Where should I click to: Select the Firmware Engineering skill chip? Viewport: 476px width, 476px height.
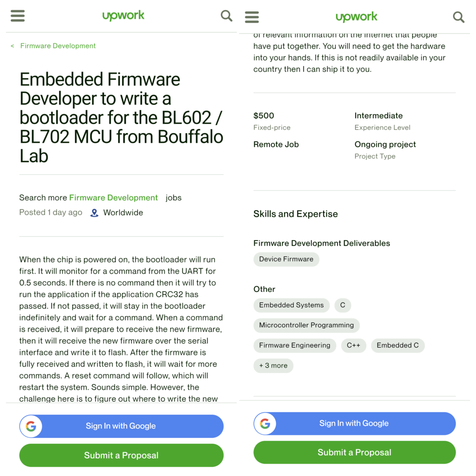(295, 345)
